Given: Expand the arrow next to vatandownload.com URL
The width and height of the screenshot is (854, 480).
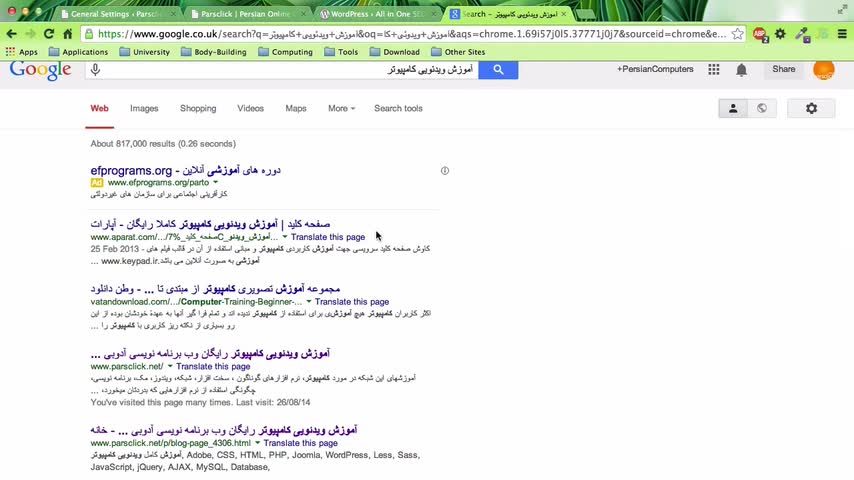Looking at the screenshot, I should (308, 302).
